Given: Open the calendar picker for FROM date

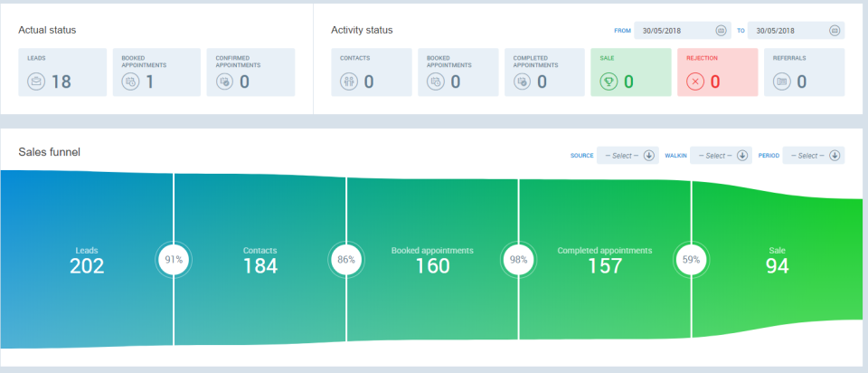Looking at the screenshot, I should 721,31.
